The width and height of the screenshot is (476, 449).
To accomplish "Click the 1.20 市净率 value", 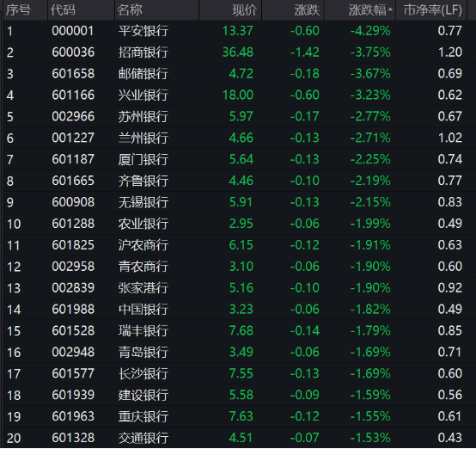I will coord(450,52).
